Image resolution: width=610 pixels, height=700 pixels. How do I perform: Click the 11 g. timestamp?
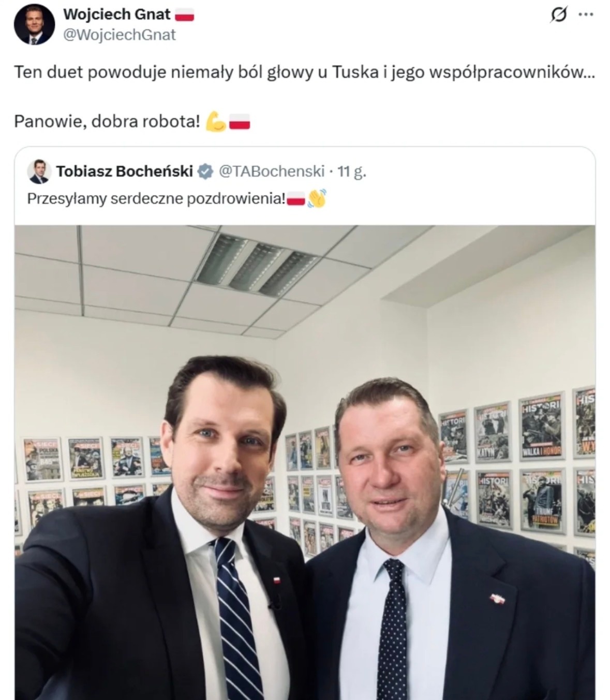point(351,171)
